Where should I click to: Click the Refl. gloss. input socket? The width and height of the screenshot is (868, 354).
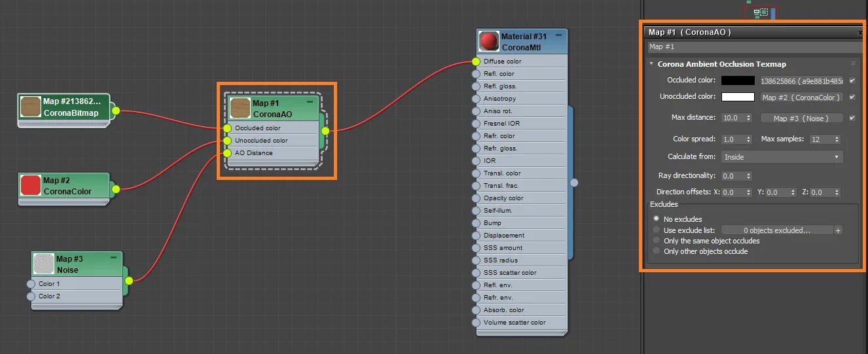tap(476, 86)
